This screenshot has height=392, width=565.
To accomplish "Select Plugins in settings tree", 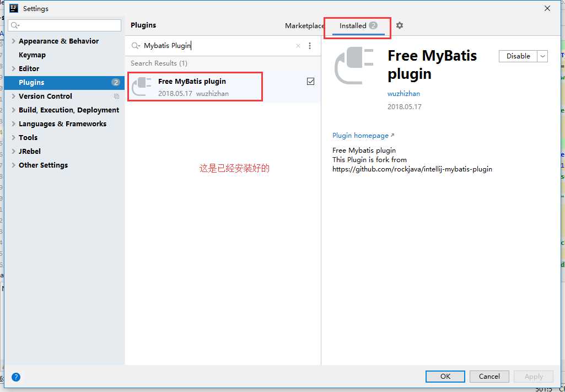I will (64, 83).
